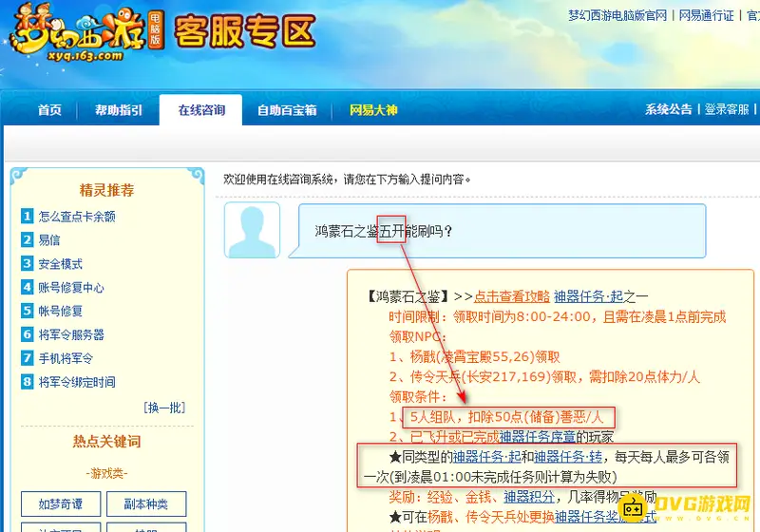This screenshot has width=760, height=532.
Task: Open the 自助百宝箱 tab
Action: (287, 110)
